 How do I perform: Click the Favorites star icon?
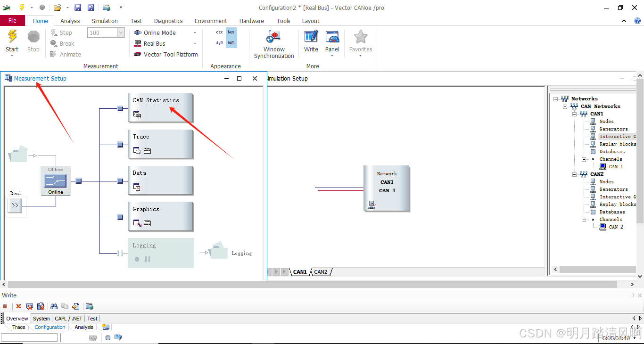coord(361,37)
